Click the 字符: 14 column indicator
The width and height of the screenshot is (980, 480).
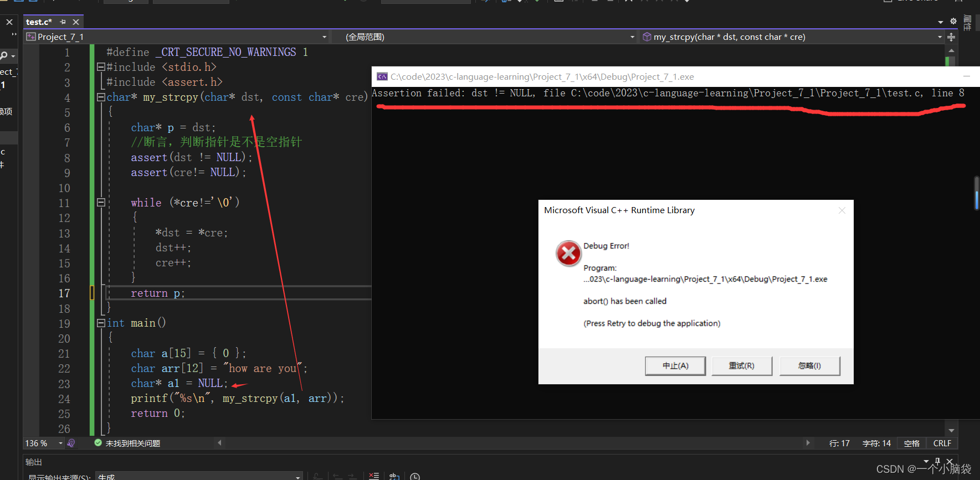tap(876, 443)
